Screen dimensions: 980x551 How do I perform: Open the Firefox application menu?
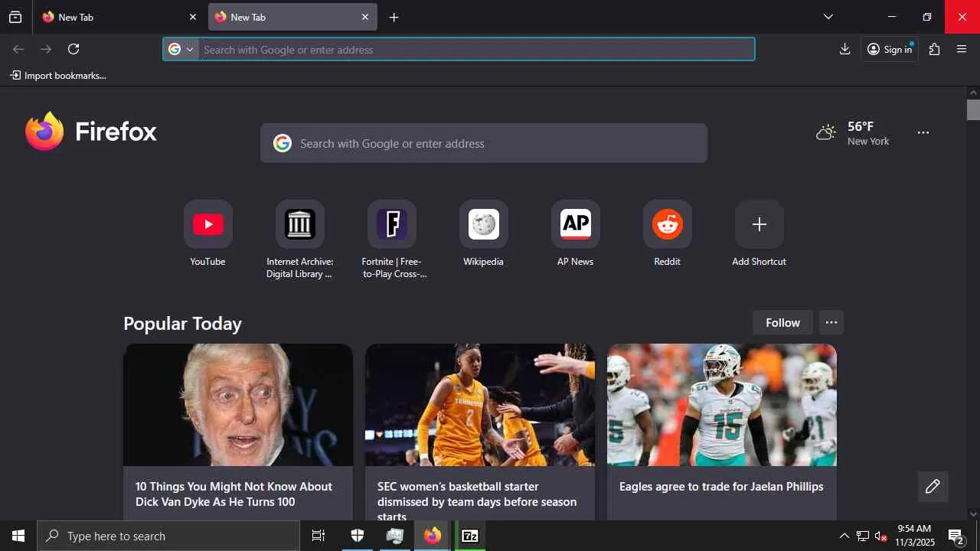[x=962, y=49]
